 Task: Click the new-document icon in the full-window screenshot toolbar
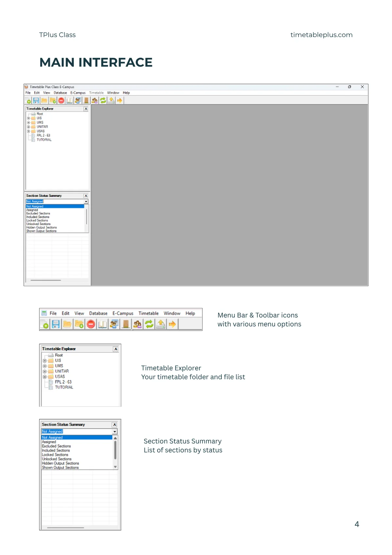28,100
